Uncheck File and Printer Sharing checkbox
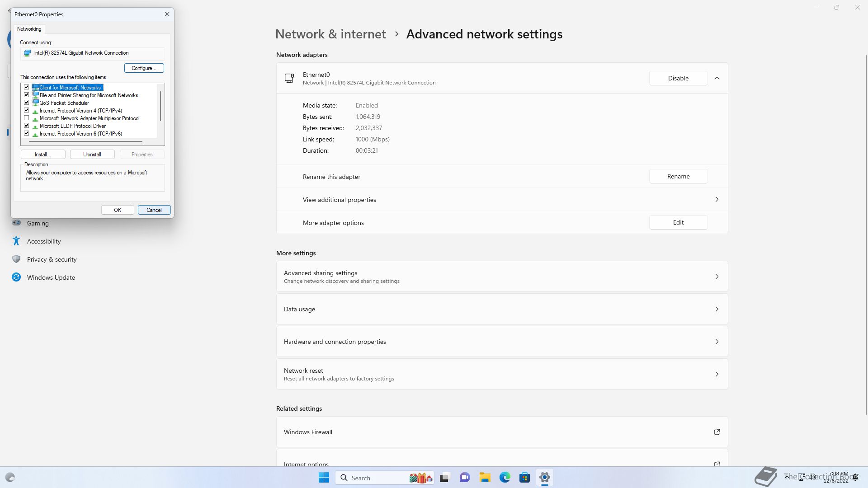Image resolution: width=868 pixels, height=488 pixels. [x=26, y=95]
